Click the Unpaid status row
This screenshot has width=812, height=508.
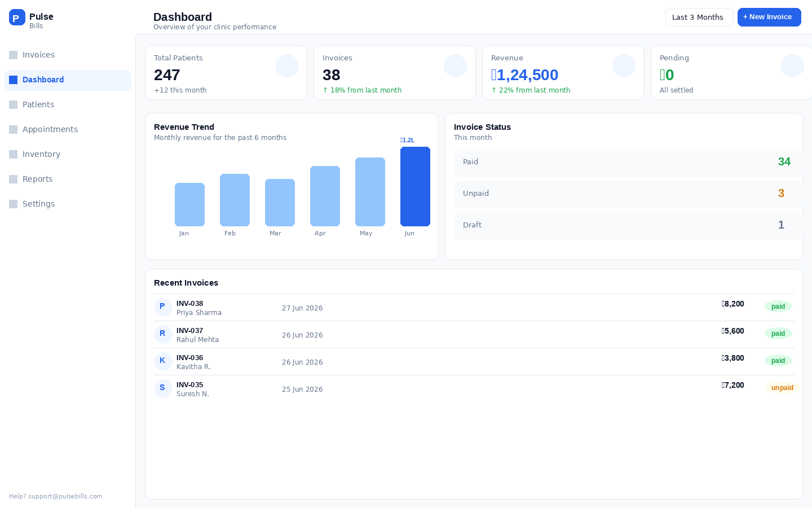tap(628, 194)
